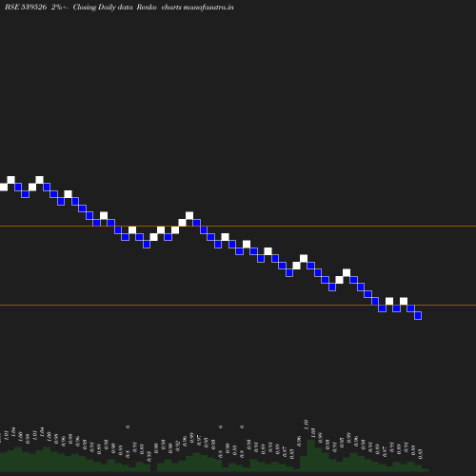Screen dimensions: 476x476
Task: Click the "BSE 539526" title text
Action: click(26, 7)
